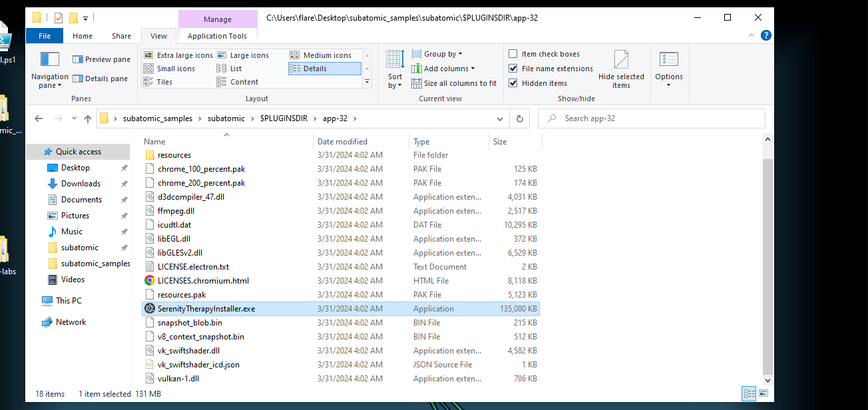Refresh the app-32 folder view

(x=520, y=118)
